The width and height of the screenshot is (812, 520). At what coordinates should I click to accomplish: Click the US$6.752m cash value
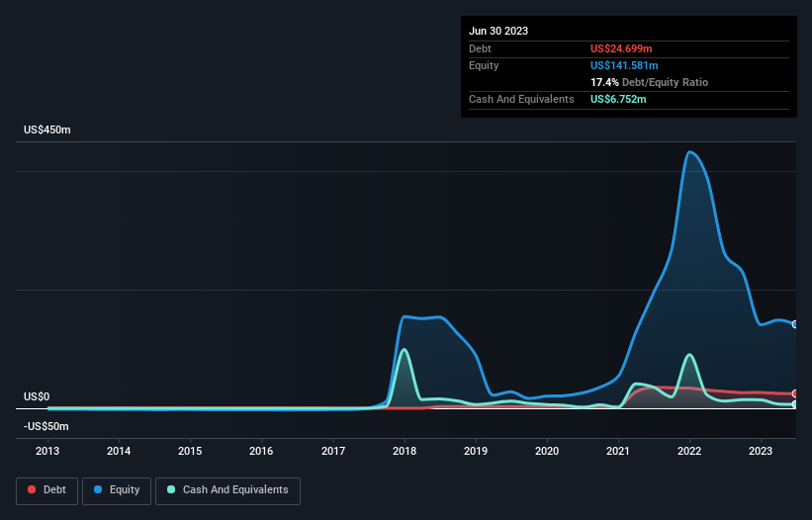[618, 99]
